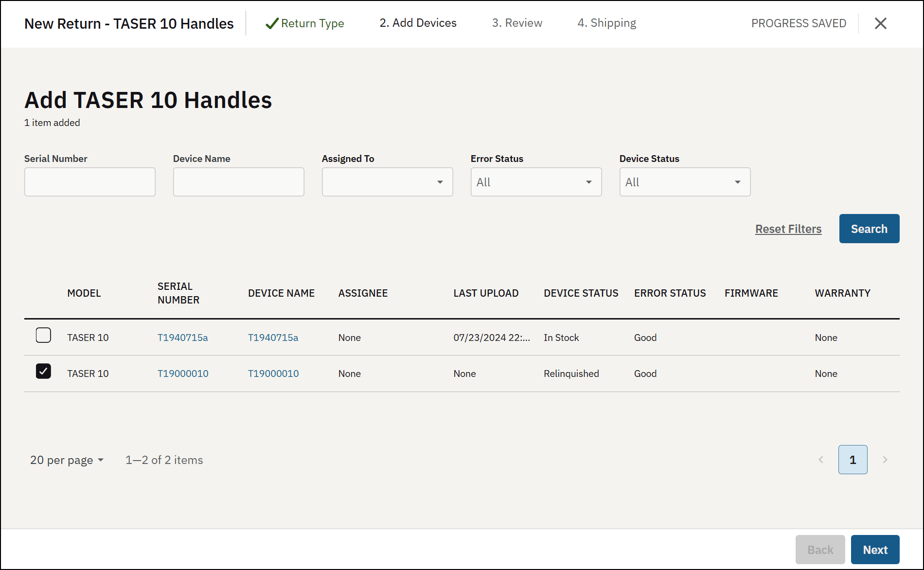Click the Next button

(875, 550)
